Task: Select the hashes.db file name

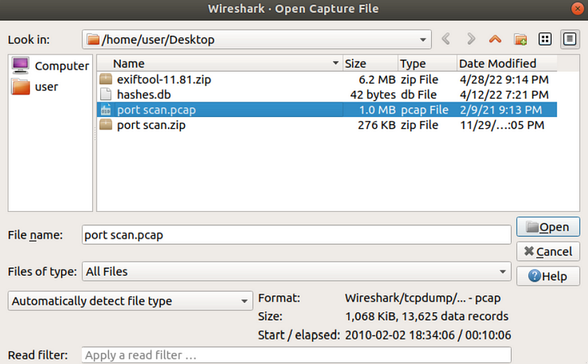Action: click(143, 94)
